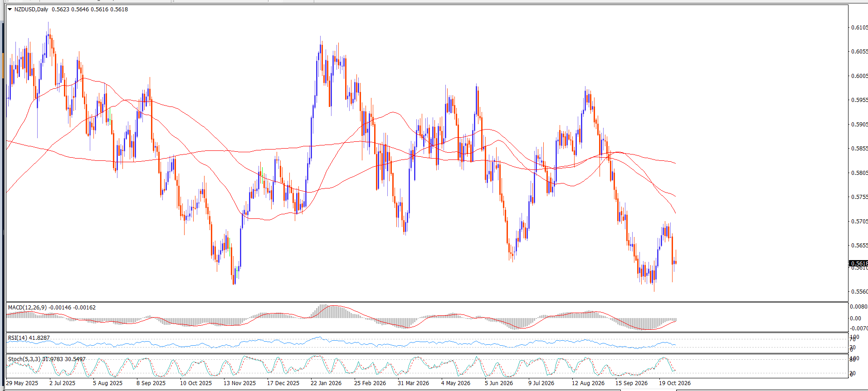
Task: Click the RSI(14) 41.8287 indicator label
Action: click(x=29, y=338)
